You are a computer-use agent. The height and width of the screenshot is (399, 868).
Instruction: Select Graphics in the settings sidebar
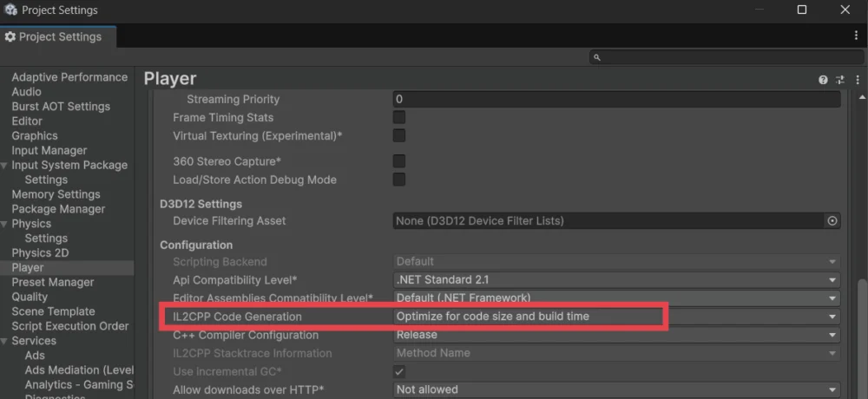click(x=35, y=136)
